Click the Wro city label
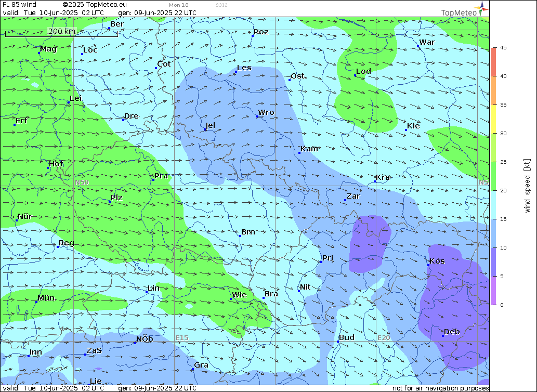 coord(266,112)
